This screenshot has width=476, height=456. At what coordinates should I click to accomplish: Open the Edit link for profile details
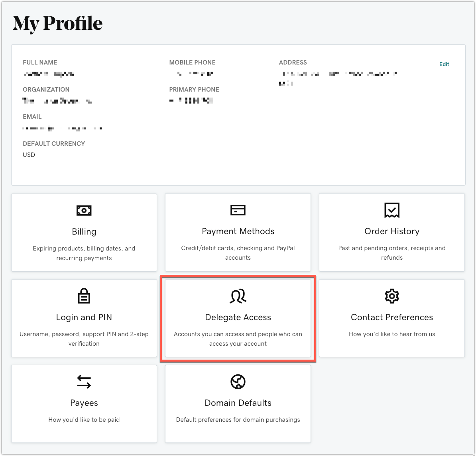(x=444, y=64)
